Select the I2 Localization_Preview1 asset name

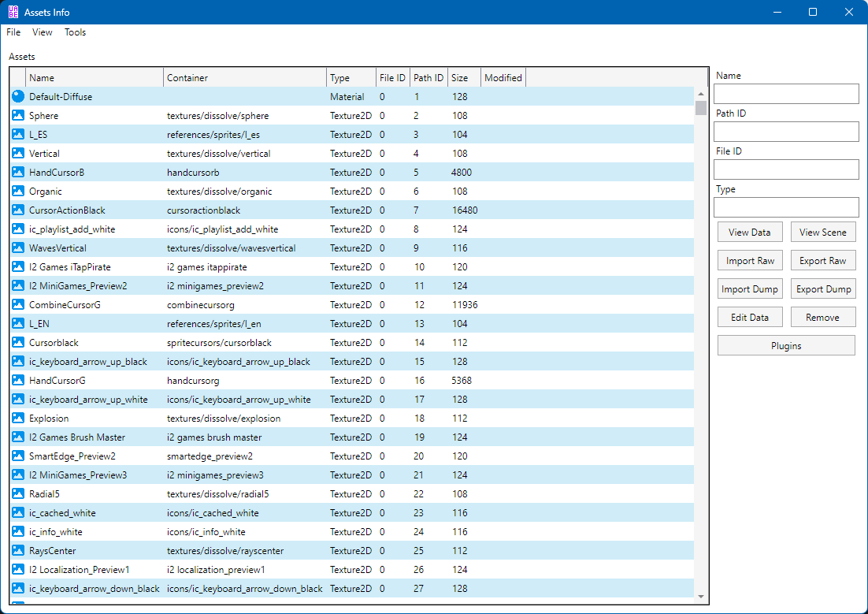[x=80, y=569]
